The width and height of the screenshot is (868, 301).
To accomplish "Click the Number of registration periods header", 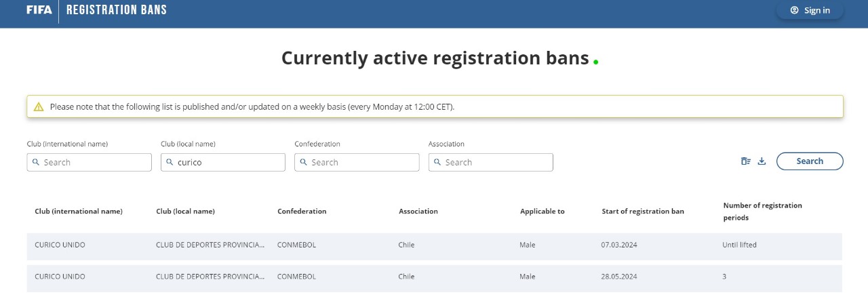I will 762,212.
